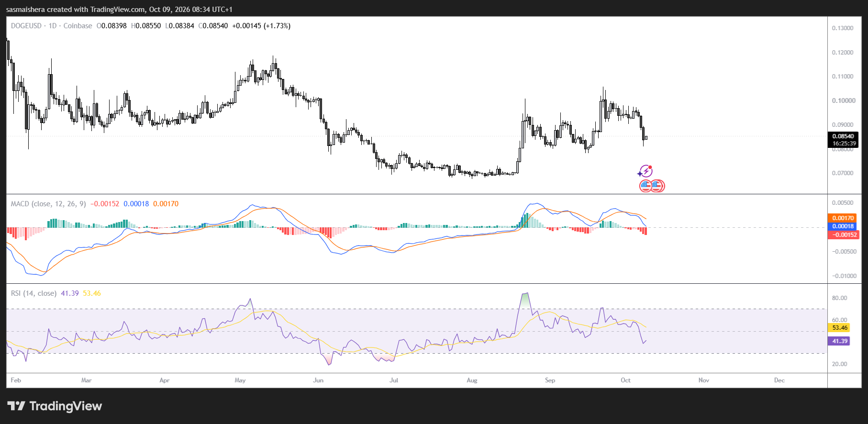Click the blue 0.00018 value in MACD legend

(136, 204)
